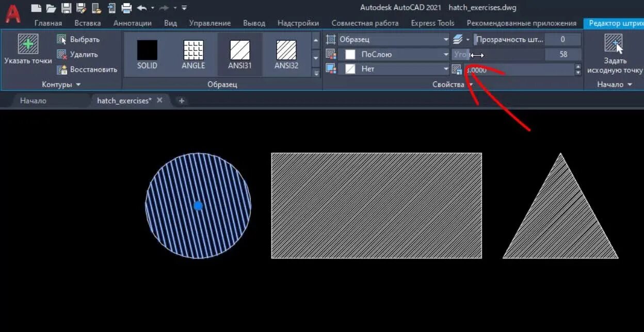The width and height of the screenshot is (644, 332).
Task: Open the hatch layer override dropdown arrow
Action: pos(468,40)
